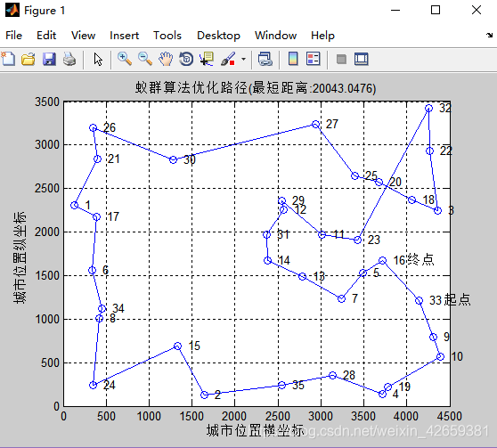Click city node labeled 6

pyautogui.click(x=92, y=270)
